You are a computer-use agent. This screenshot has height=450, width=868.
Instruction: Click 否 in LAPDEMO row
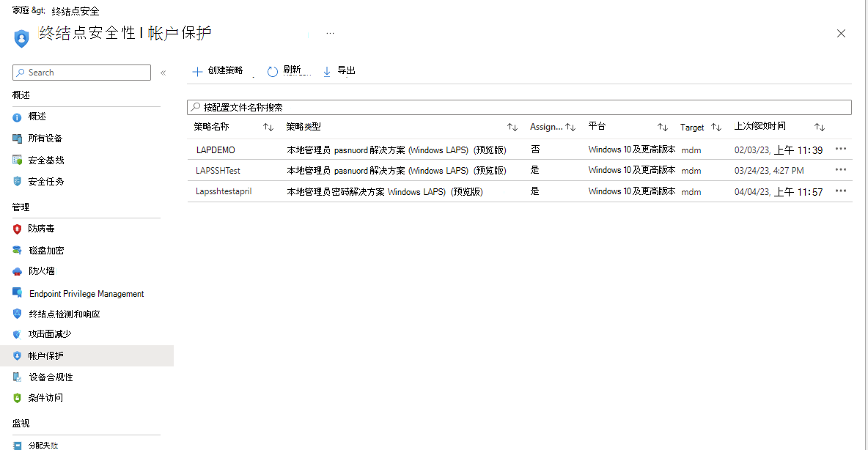pyautogui.click(x=535, y=150)
